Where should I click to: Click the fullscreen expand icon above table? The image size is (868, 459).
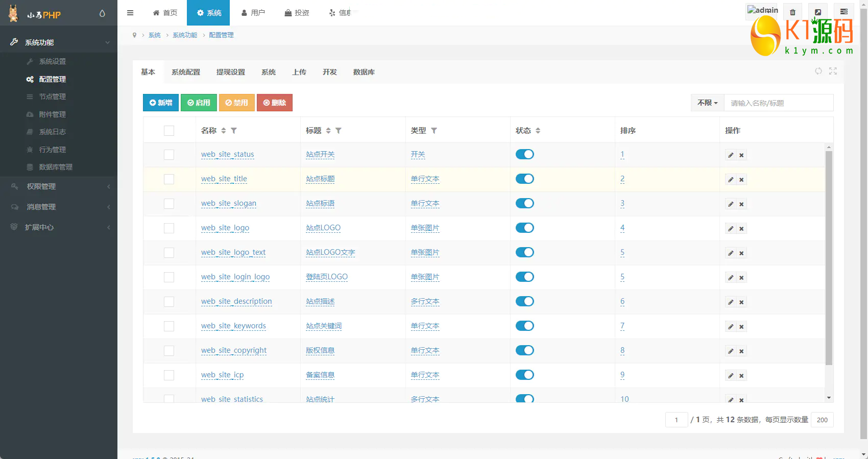click(833, 71)
